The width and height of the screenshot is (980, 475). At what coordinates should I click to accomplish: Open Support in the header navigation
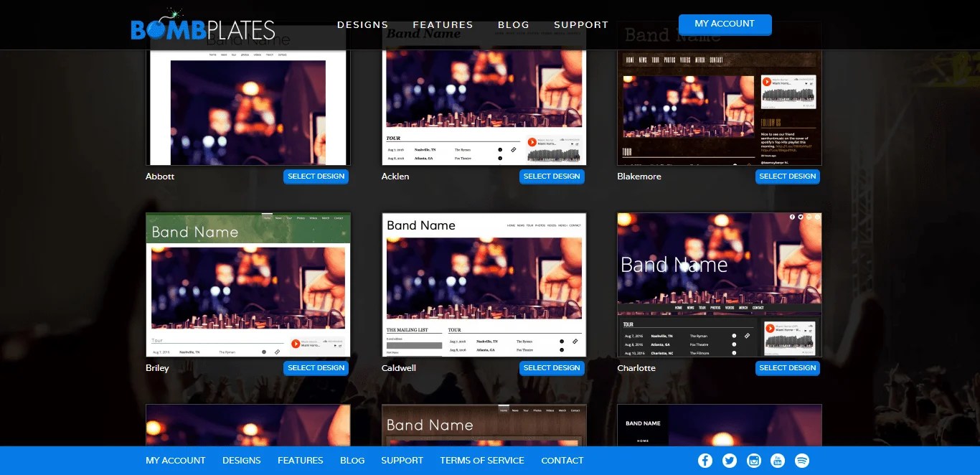coord(581,25)
